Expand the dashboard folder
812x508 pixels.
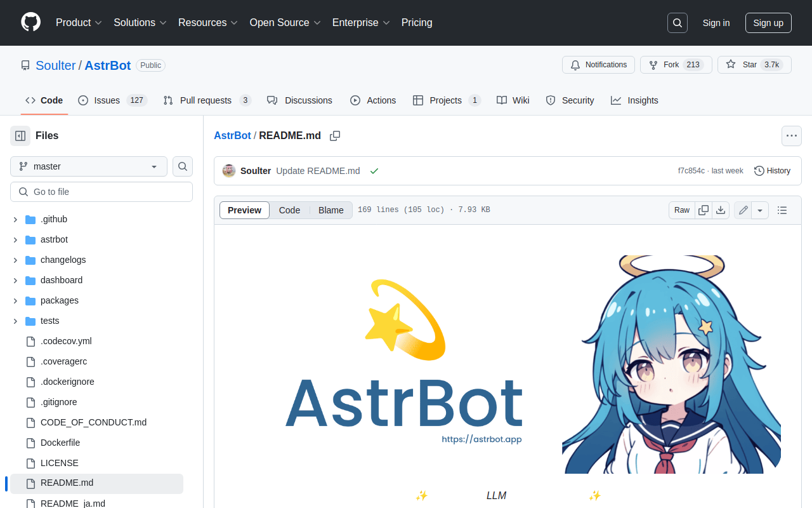15,281
